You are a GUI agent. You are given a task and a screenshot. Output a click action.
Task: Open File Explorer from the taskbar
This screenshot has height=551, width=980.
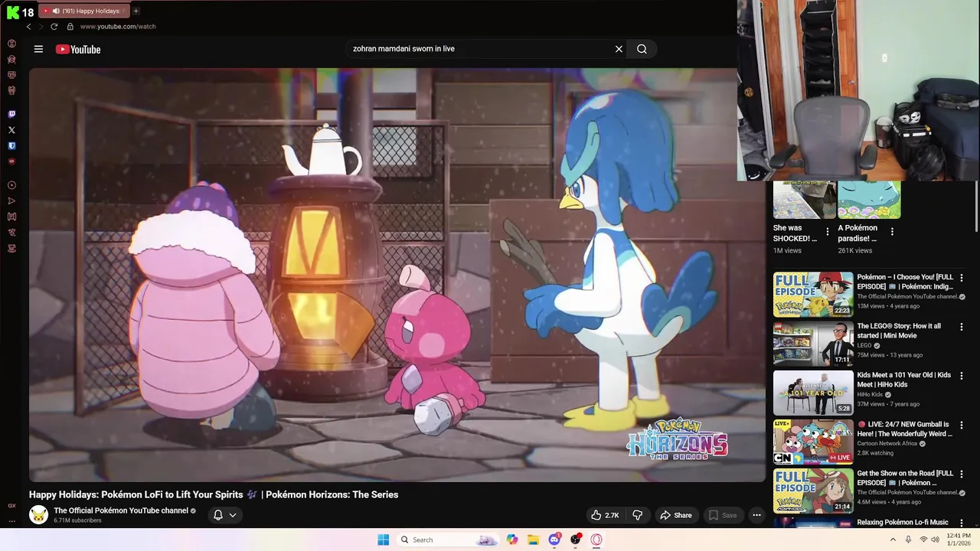click(534, 540)
